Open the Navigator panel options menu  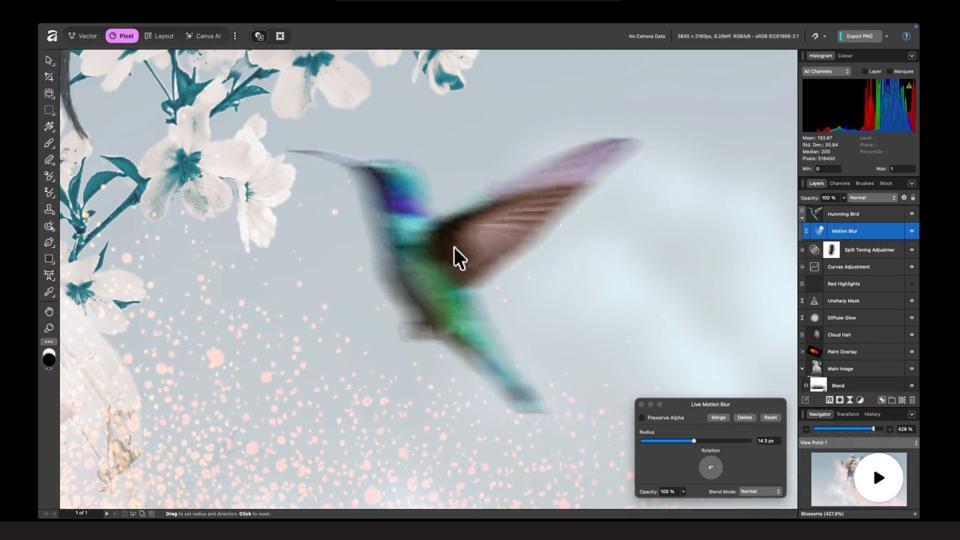pyautogui.click(x=912, y=414)
